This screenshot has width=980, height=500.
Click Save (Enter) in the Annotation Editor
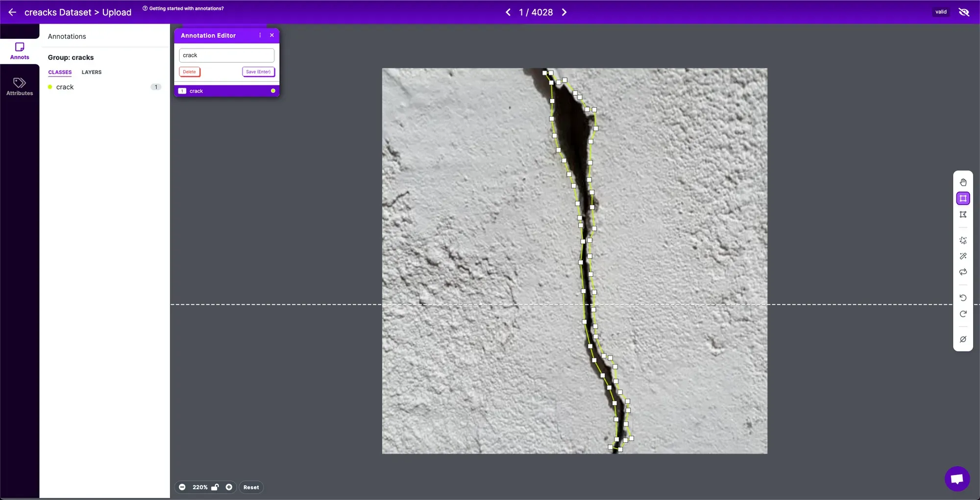pyautogui.click(x=258, y=72)
